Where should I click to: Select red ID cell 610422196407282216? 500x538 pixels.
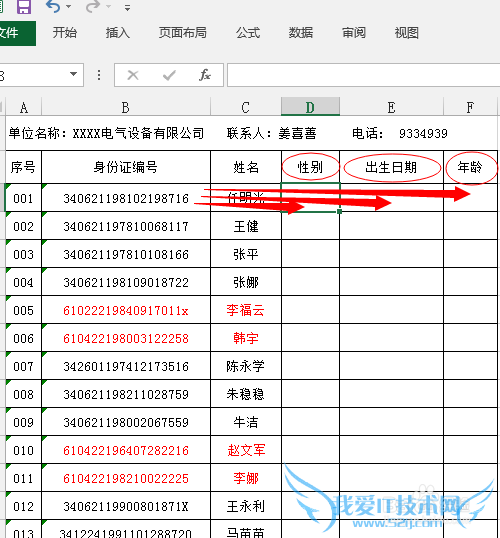click(126, 450)
